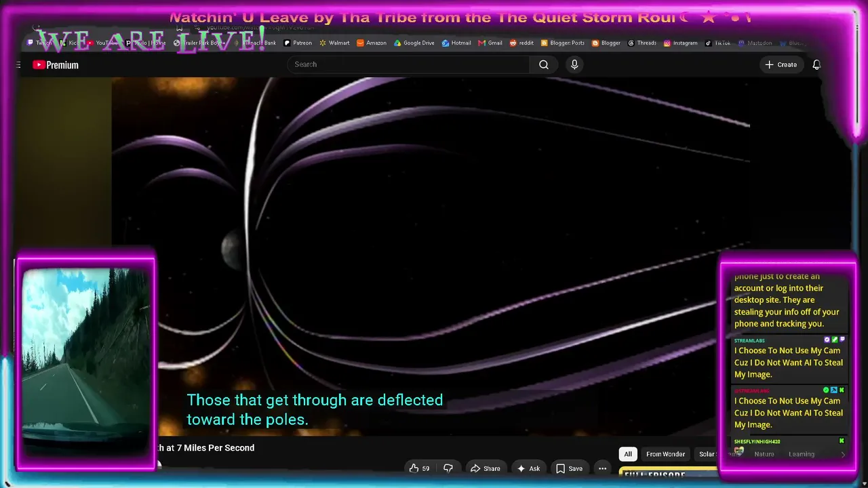The height and width of the screenshot is (488, 868).
Task: Open the Hotmail bookmark
Action: coord(456,43)
